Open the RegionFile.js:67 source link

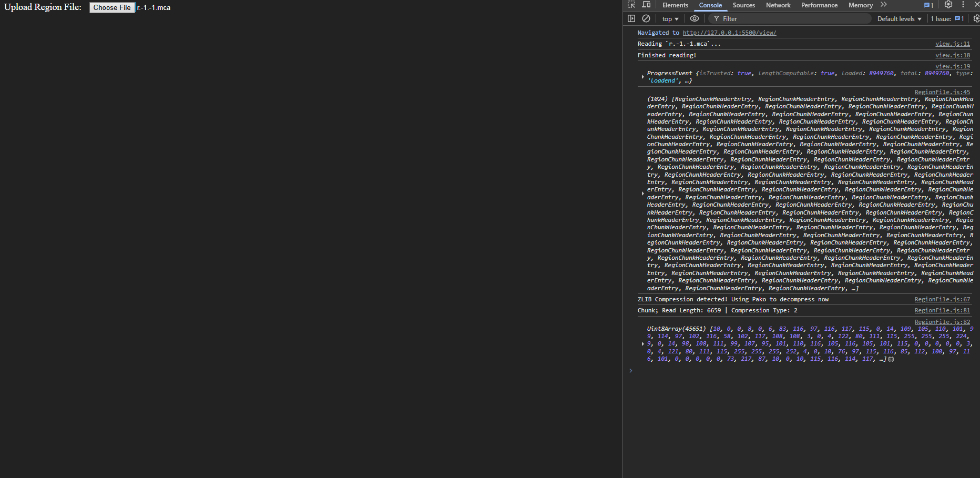(942, 299)
